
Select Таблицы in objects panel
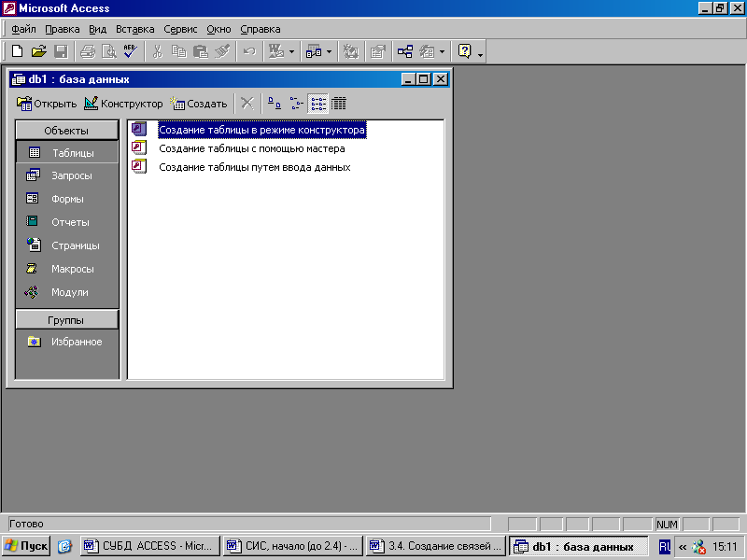coord(67,152)
